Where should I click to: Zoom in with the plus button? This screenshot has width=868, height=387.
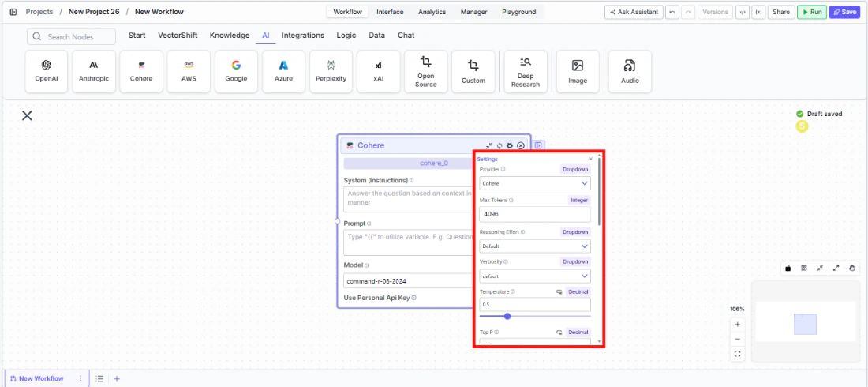click(737, 325)
